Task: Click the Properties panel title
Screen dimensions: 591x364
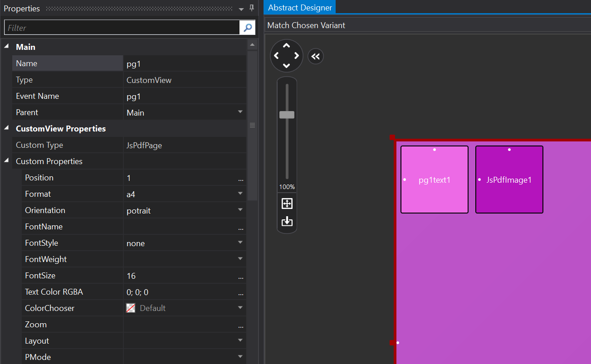Action: click(x=22, y=9)
